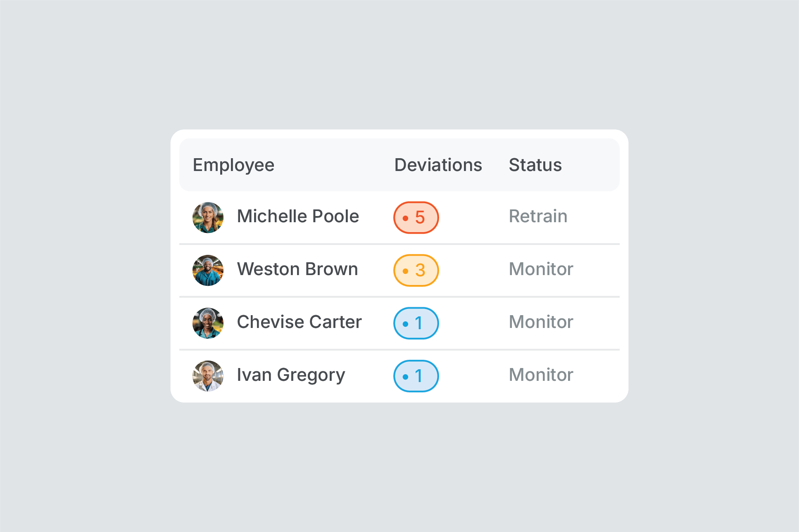
Task: Open Chevise Carter's profile picture
Action: click(208, 323)
